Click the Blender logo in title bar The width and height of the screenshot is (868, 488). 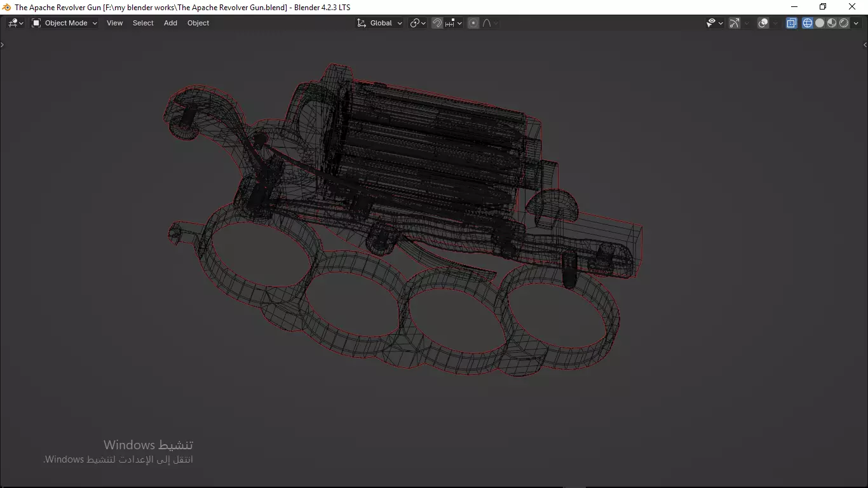coord(6,7)
